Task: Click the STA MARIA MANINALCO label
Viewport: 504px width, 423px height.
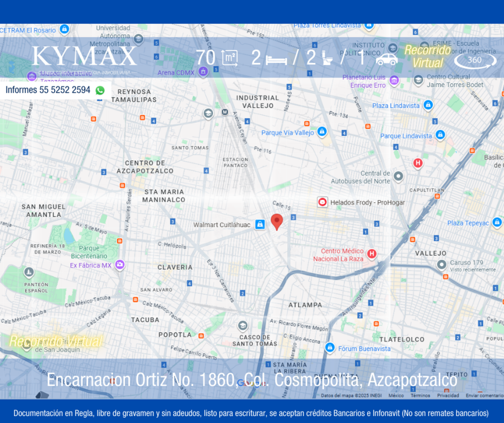Action: pyautogui.click(x=164, y=196)
